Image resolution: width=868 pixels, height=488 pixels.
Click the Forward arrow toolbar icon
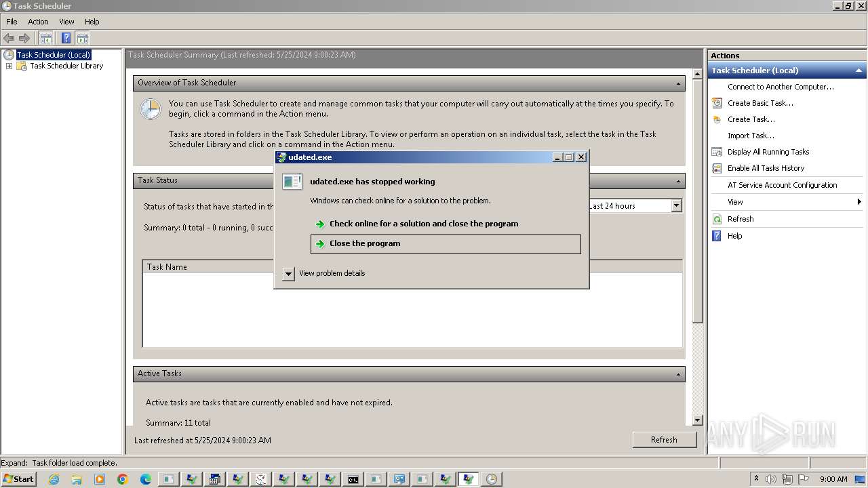click(24, 38)
